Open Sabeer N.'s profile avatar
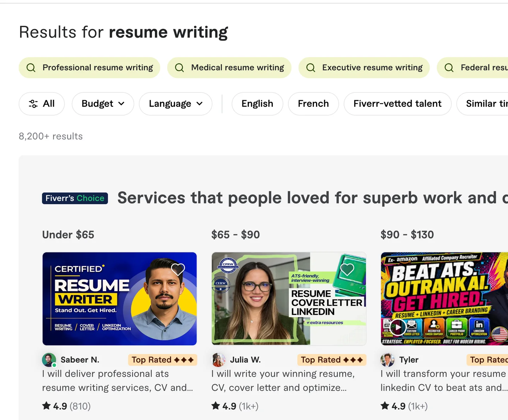The width and height of the screenshot is (508, 420). [x=49, y=360]
